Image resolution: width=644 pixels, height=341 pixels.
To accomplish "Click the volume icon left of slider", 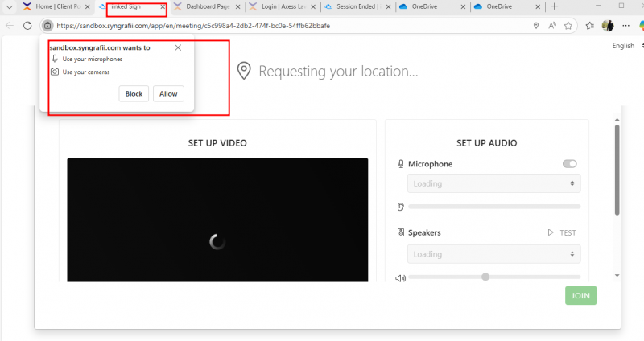I will tap(400, 277).
